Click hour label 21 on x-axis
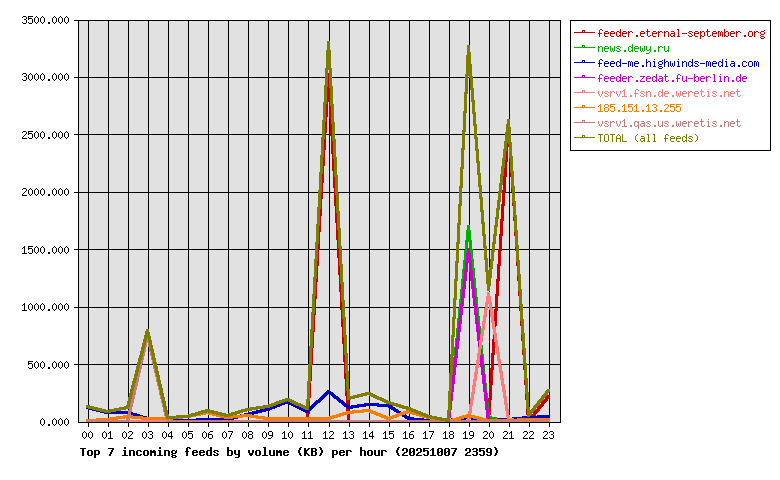Image resolution: width=780 pixels, height=480 pixels. point(508,435)
